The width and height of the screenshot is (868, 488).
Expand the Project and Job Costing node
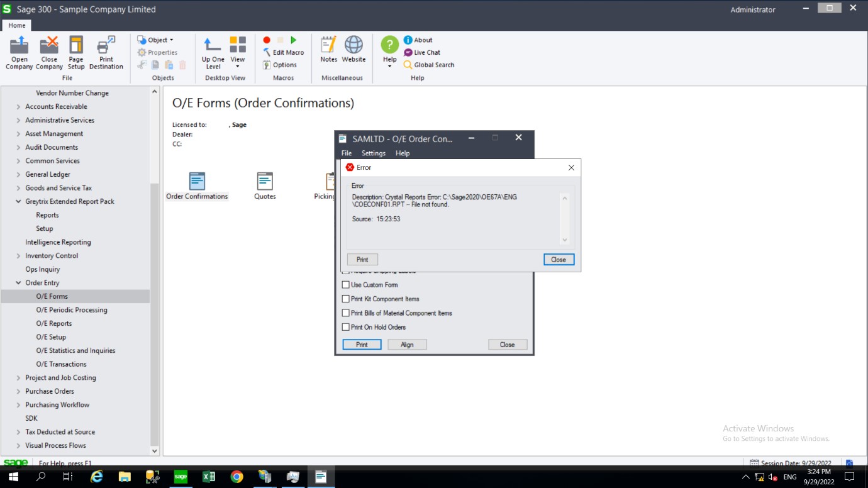point(18,378)
